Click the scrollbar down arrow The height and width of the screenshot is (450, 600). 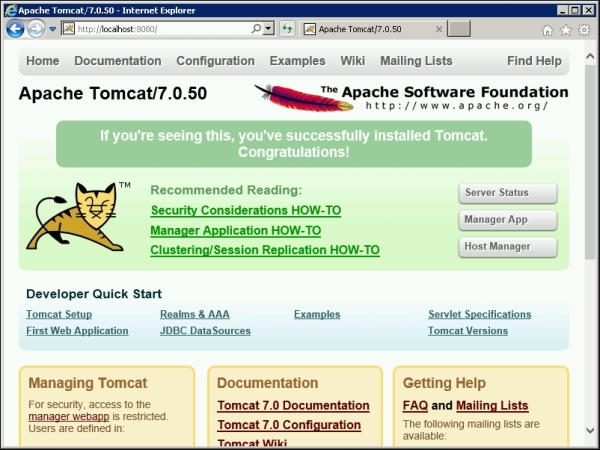tap(590, 430)
